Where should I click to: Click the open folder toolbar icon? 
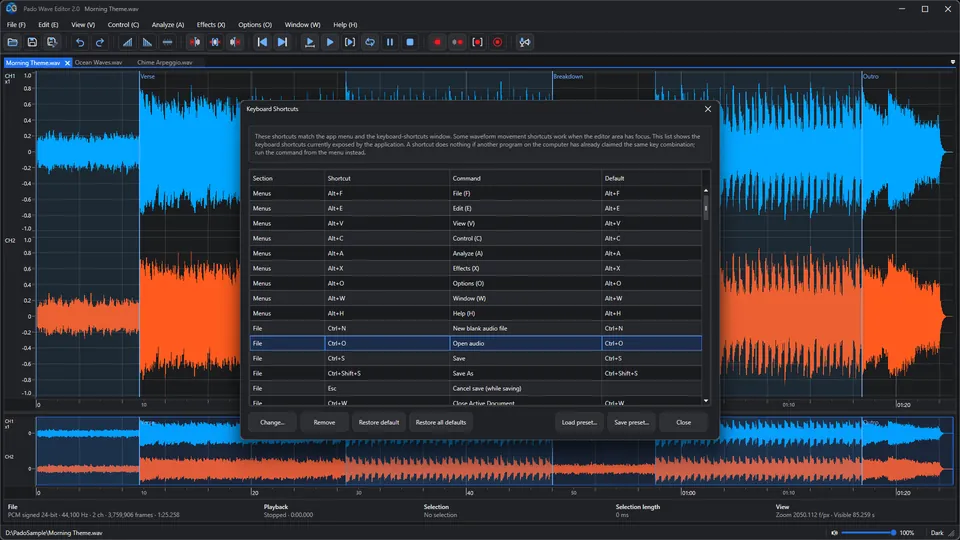[12, 42]
